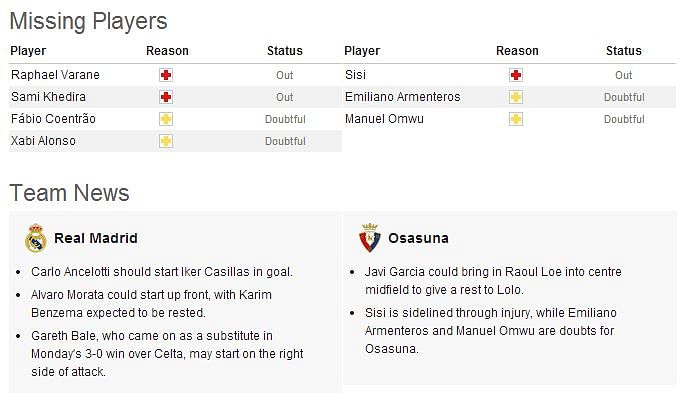Click the Missing Players section heading
Viewport: 683px width, 393px height.
[88, 21]
